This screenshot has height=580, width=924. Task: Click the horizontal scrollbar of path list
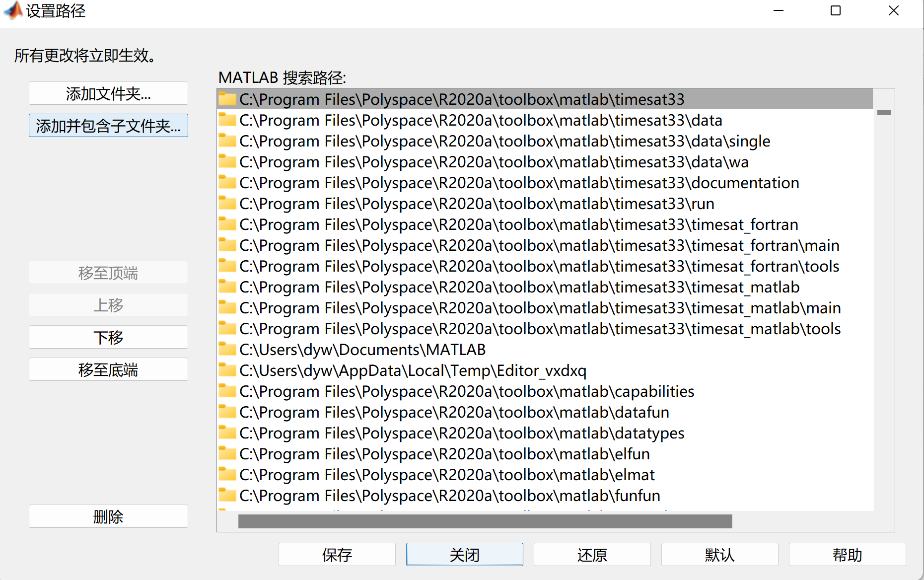pos(485,521)
